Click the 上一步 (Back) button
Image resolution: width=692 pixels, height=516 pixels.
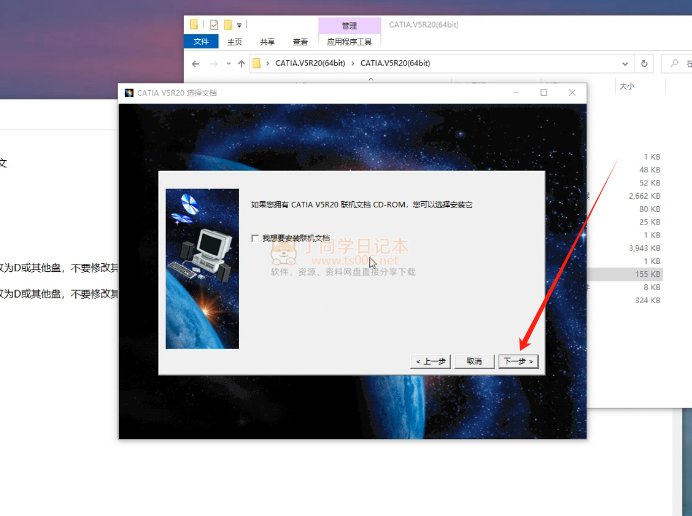[430, 361]
